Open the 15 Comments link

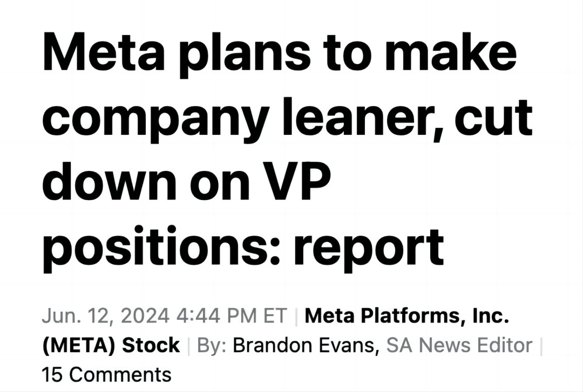click(x=107, y=374)
